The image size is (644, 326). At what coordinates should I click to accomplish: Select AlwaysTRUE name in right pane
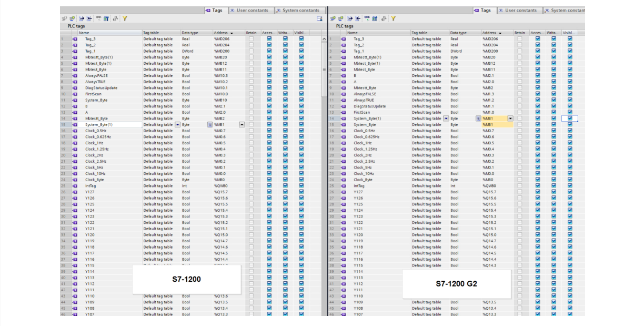click(364, 100)
